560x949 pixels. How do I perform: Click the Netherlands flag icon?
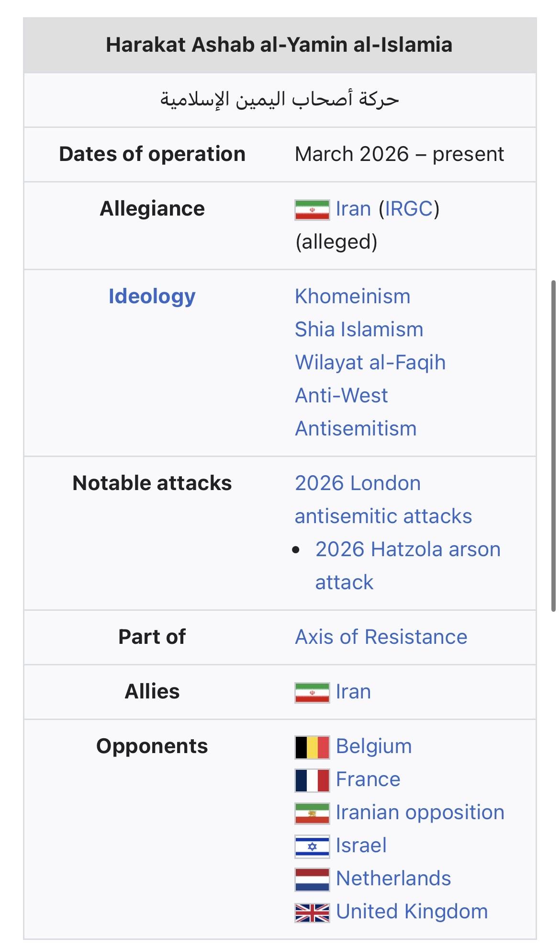point(312,879)
